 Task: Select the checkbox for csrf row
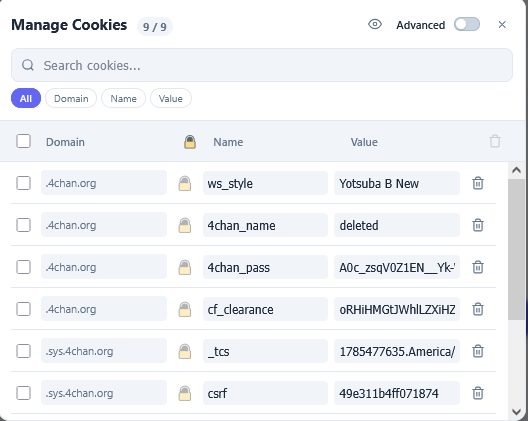click(24, 393)
